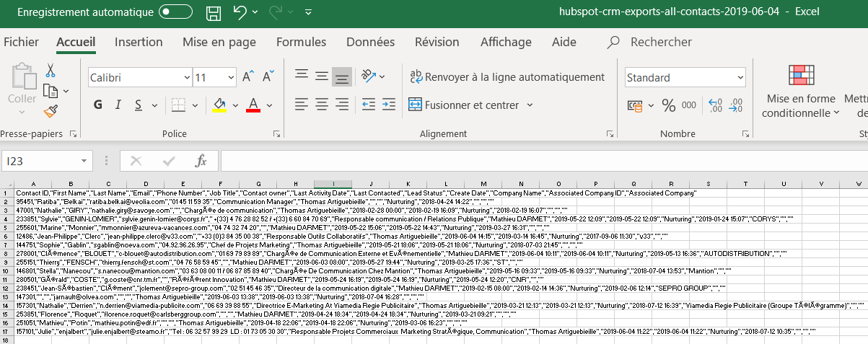Screen dimensions: 868x344
Task: Open the font size 11 dropdown
Action: point(229,77)
